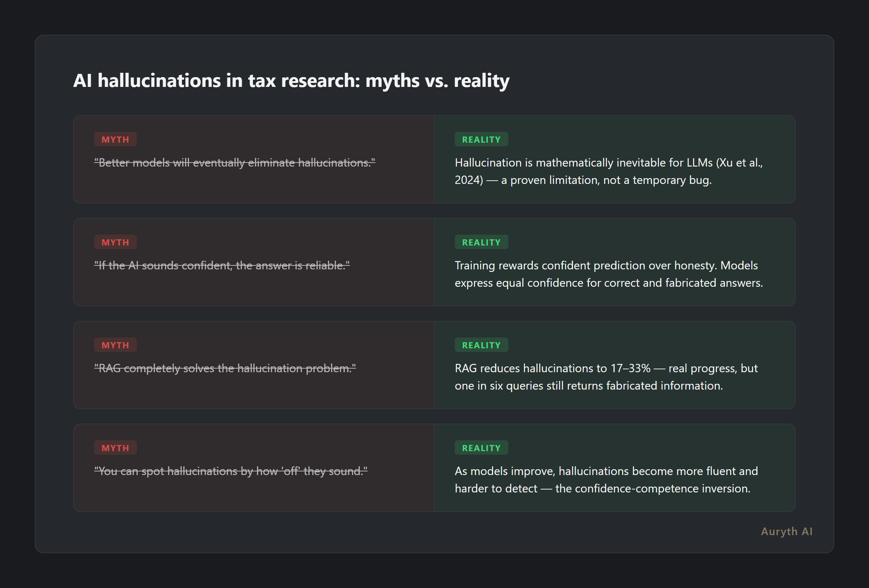869x588 pixels.
Task: Click strikethrough text about RAG solving hallucination
Action: click(225, 368)
